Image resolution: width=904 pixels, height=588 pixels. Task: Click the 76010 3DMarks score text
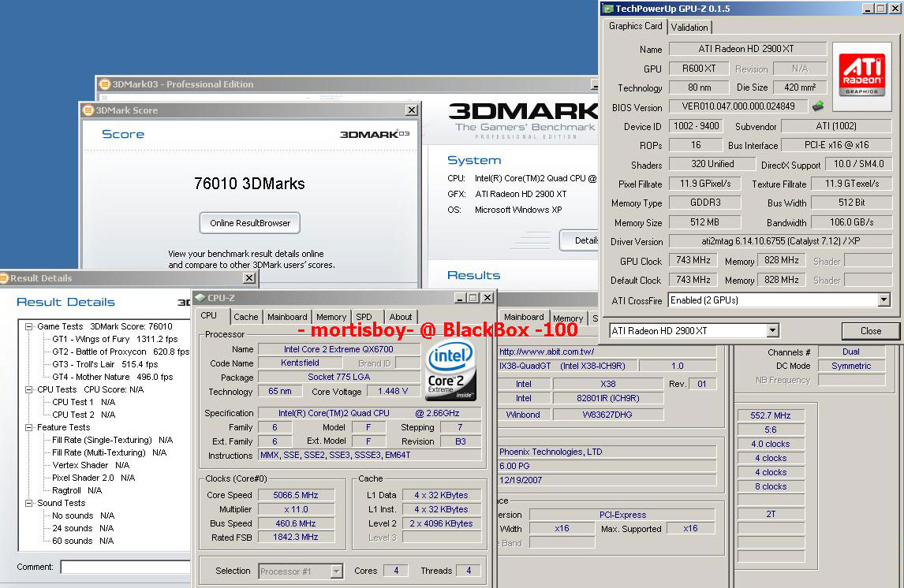[x=249, y=184]
